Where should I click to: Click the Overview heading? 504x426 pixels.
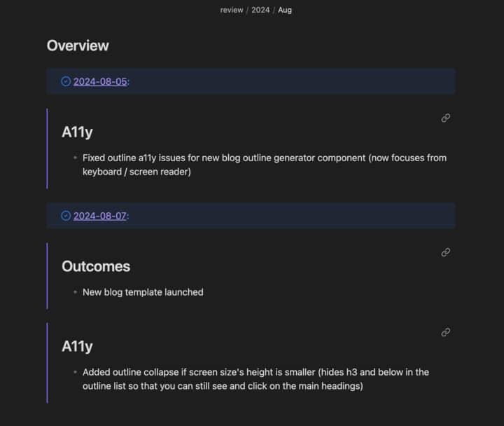(x=78, y=46)
